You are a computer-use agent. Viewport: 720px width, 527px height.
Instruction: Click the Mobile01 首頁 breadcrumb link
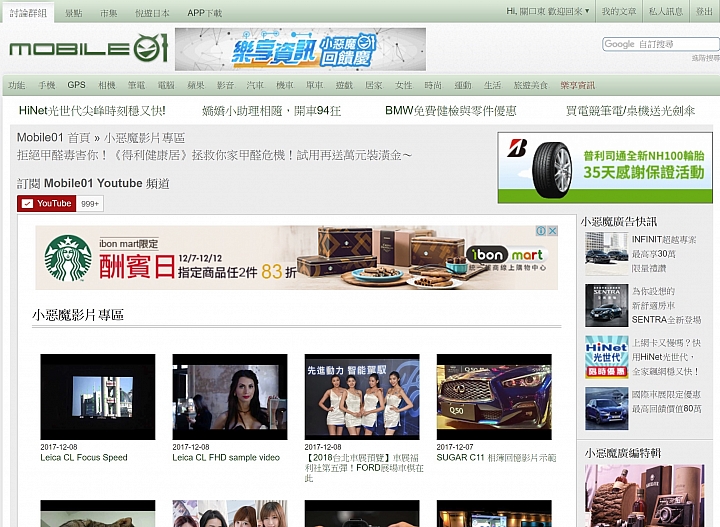coord(53,138)
